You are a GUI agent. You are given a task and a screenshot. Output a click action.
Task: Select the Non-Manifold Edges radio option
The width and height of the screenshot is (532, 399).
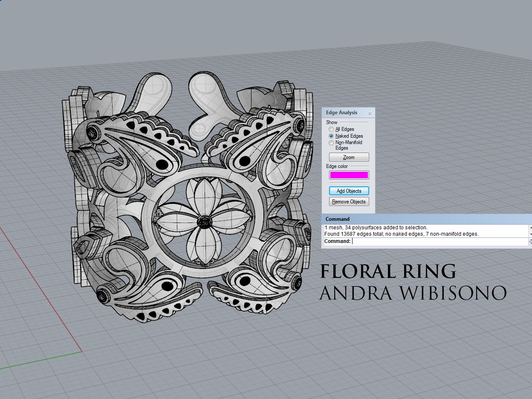point(331,143)
